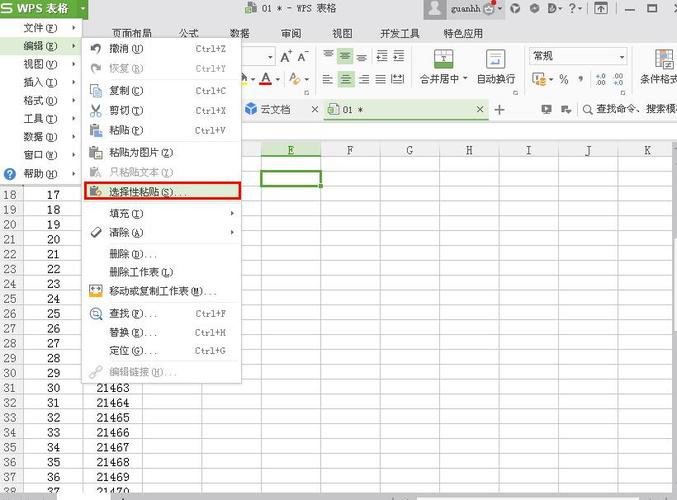This screenshot has width=677, height=500.
Task: Open the Insert (插入) menu
Action: coord(41,82)
